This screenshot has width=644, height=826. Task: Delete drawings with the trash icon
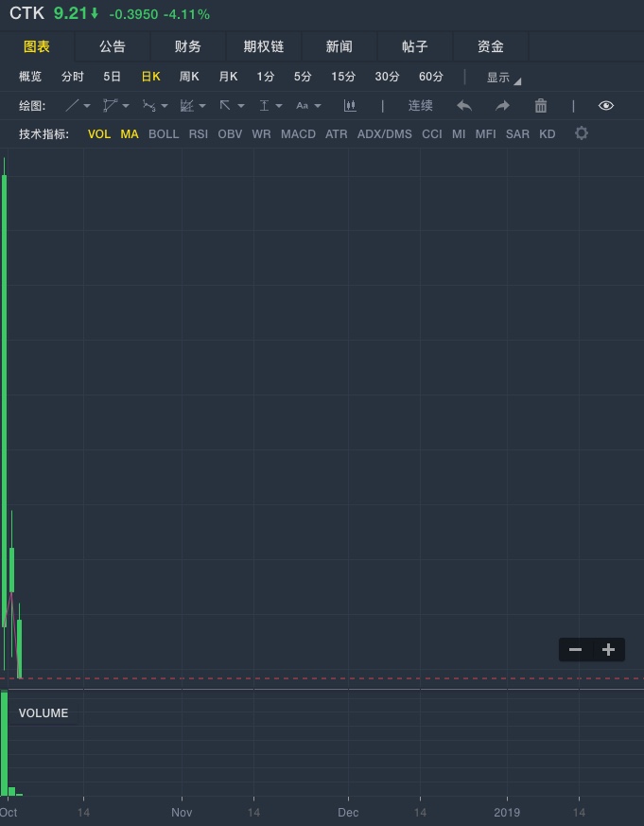[541, 106]
